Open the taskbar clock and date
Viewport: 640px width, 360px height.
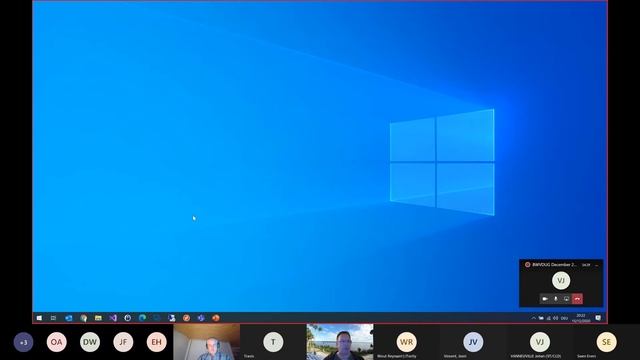(581, 318)
